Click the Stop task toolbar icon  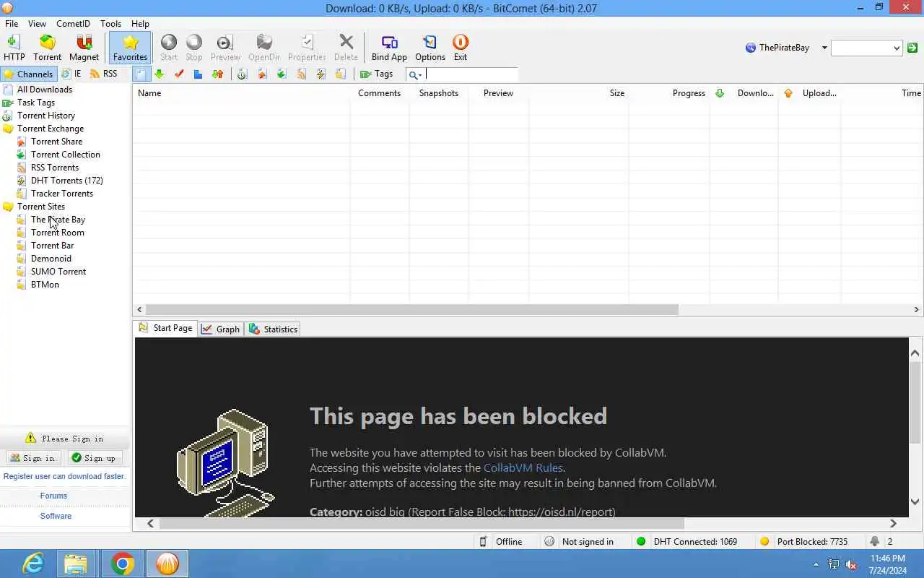click(x=194, y=48)
